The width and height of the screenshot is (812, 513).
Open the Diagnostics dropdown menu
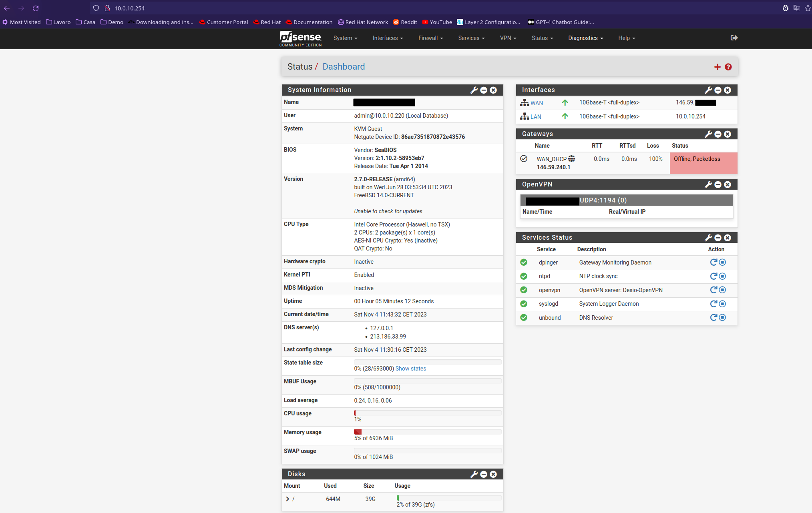(585, 38)
